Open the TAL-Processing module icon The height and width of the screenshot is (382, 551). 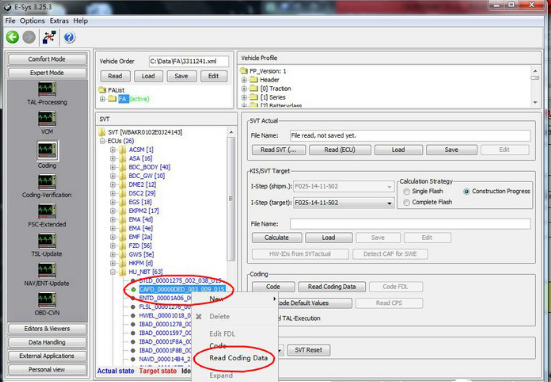[x=47, y=89]
